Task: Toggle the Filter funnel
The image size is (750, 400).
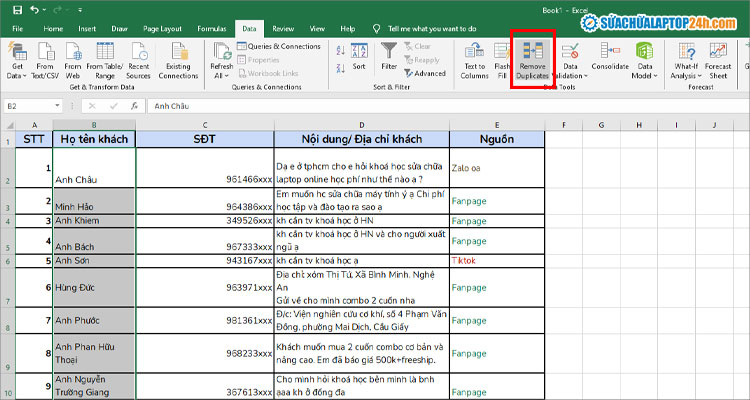Action: coord(389,56)
